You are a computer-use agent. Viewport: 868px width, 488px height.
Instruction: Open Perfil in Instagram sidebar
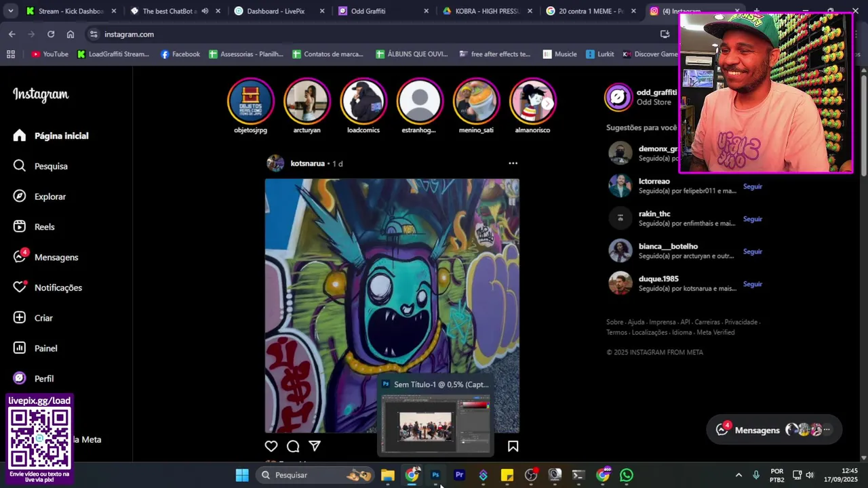(34, 378)
